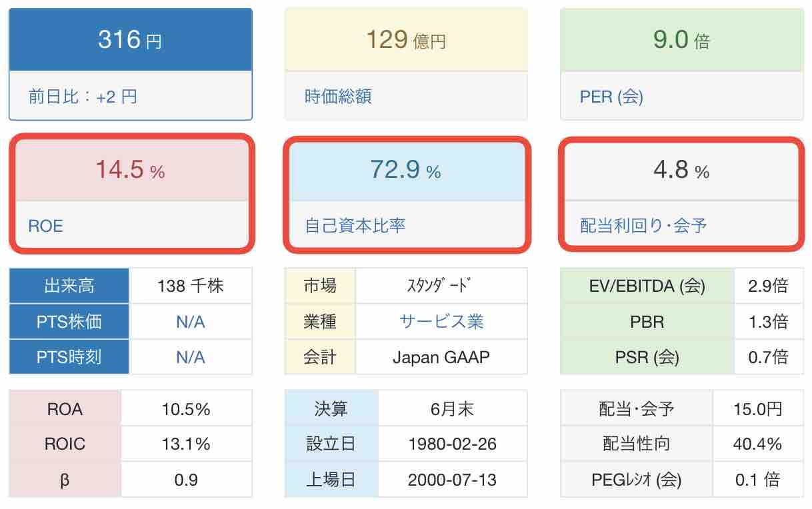
Task: Open the 配当利回り·会予 link
Action: pyautogui.click(x=643, y=226)
